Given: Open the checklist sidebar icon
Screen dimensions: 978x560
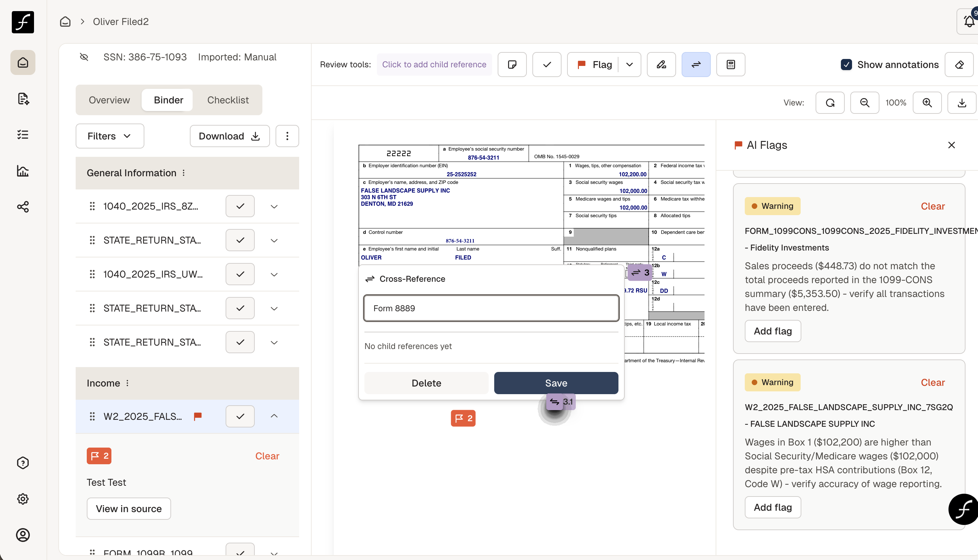Looking at the screenshot, I should coord(23,135).
